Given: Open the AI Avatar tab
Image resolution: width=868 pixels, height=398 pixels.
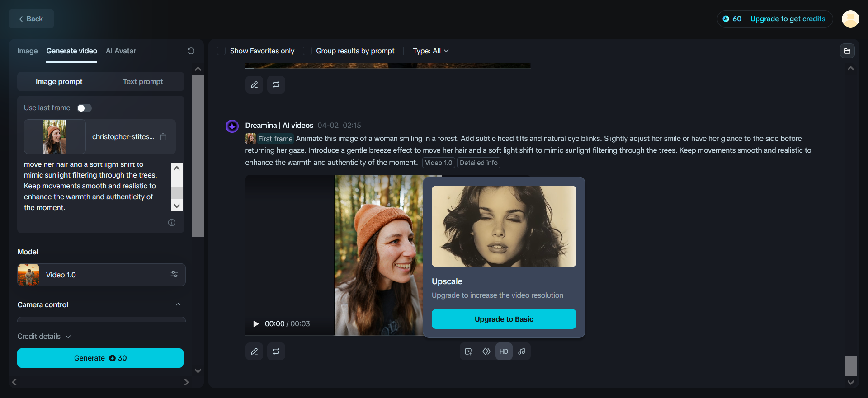Looking at the screenshot, I should (121, 51).
